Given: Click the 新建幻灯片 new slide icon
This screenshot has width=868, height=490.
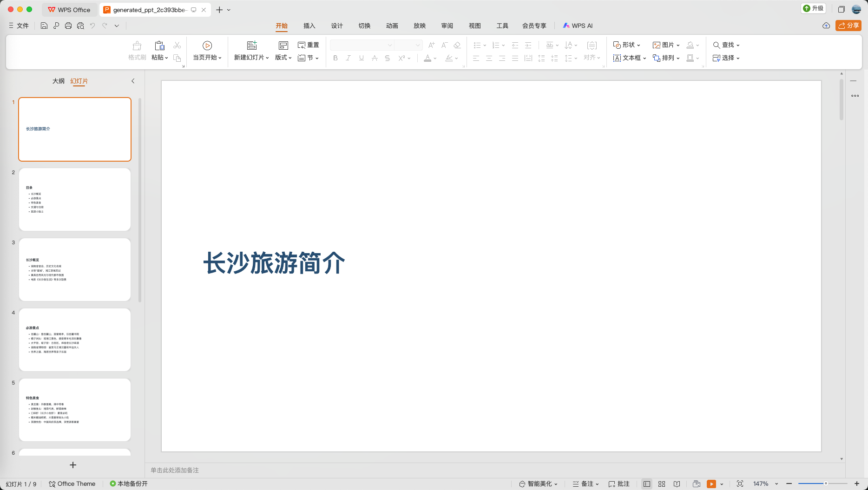Looking at the screenshot, I should coord(251,45).
